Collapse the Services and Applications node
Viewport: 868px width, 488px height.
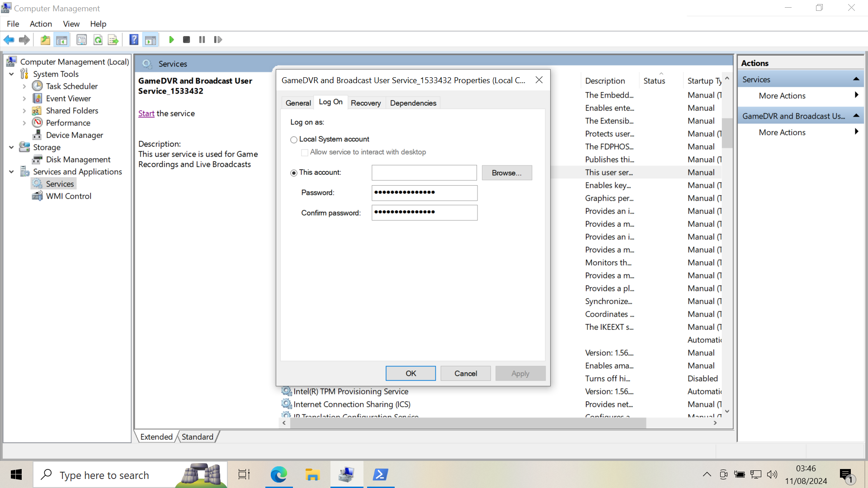(11, 172)
